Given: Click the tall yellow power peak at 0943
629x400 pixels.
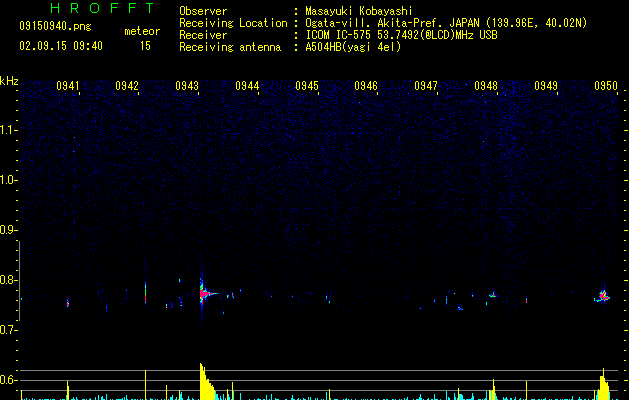Looking at the screenshot, I should (207, 381).
